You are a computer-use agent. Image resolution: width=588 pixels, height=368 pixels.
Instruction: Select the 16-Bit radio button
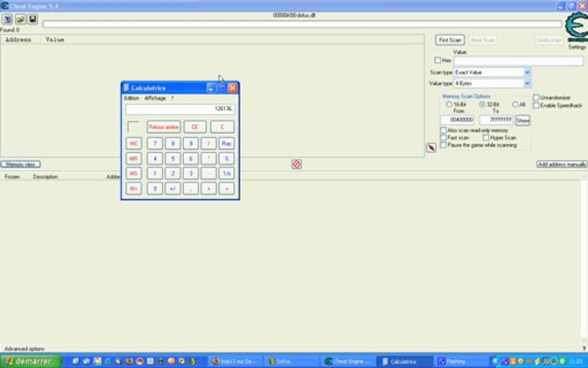pos(449,105)
